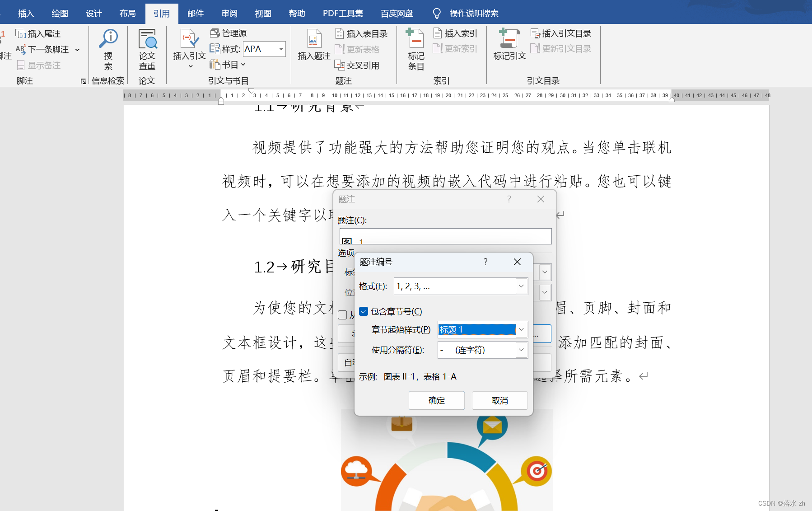Click help icon in Caption dialog
The image size is (812, 511).
pyautogui.click(x=509, y=199)
